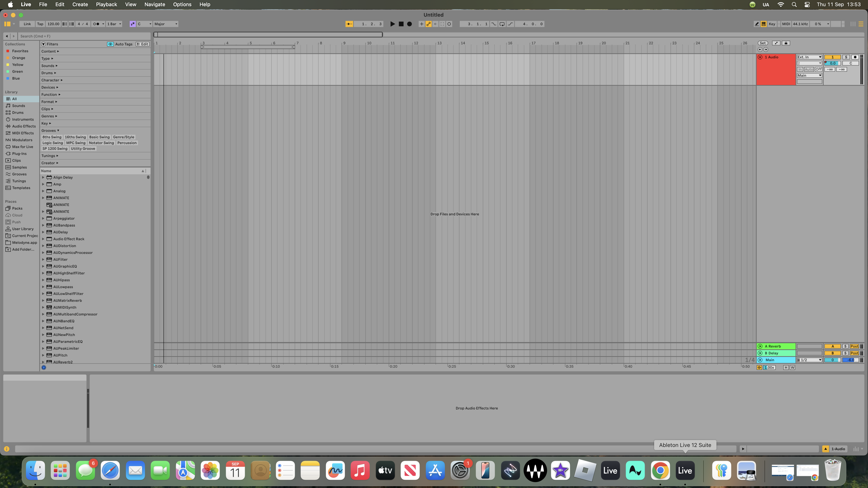
Task: Click the Arrangement Record button
Action: (x=409, y=24)
